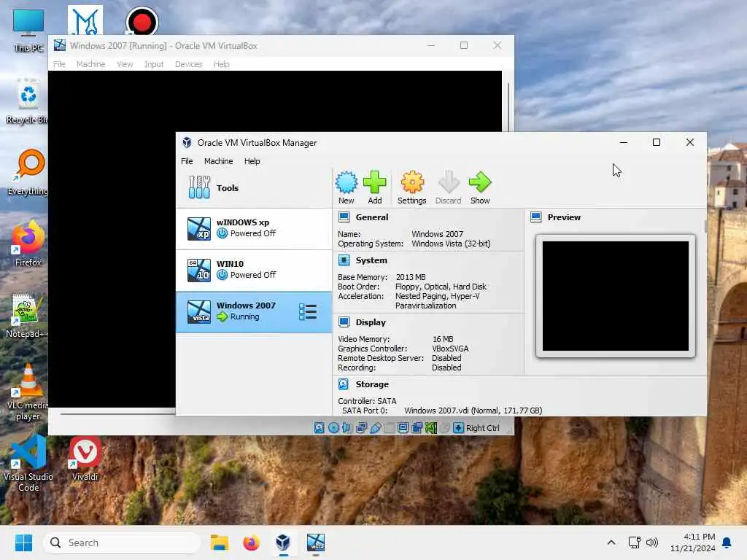This screenshot has width=747, height=560.
Task: Open the Tools entry in the sidebar
Action: (254, 187)
